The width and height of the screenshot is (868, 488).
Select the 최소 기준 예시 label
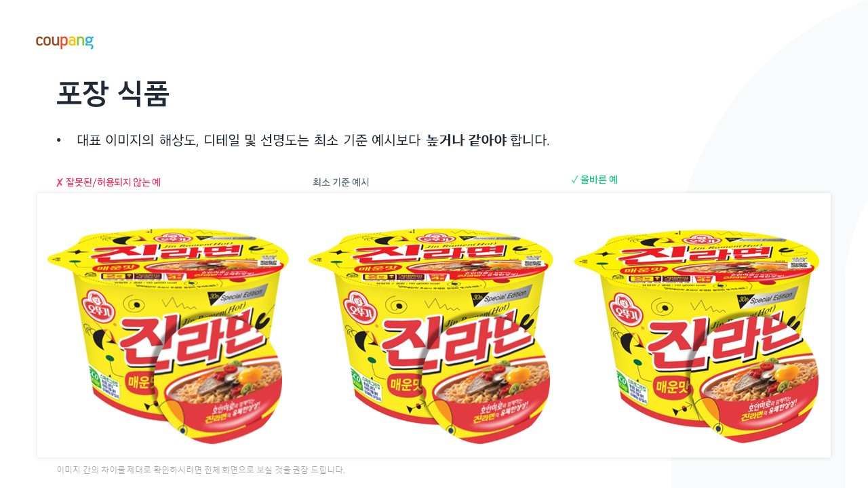[341, 182]
